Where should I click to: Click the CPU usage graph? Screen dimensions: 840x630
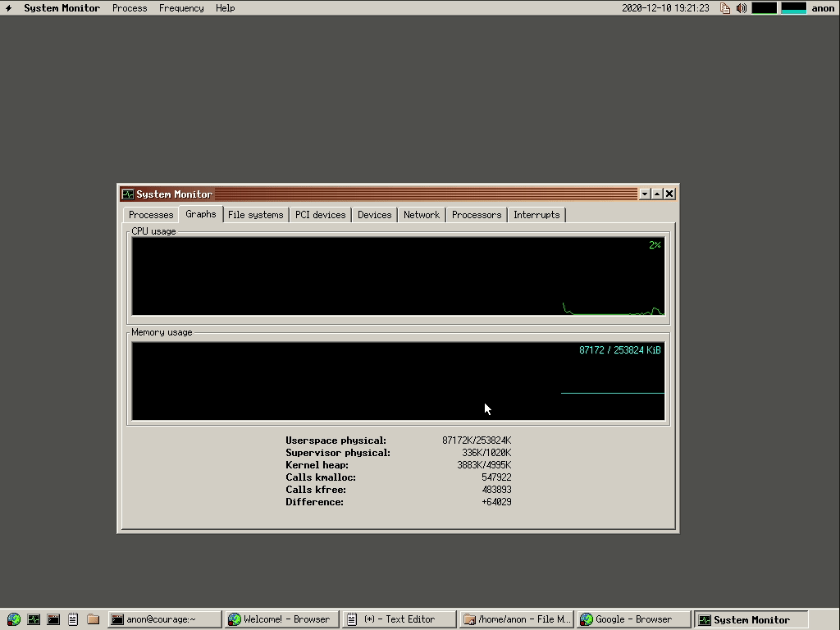pyautogui.click(x=398, y=276)
